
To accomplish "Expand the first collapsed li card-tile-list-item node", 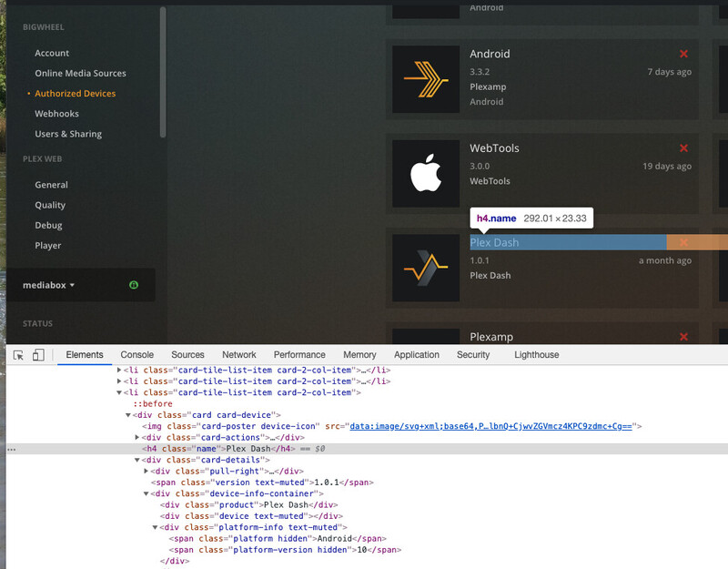I will pos(119,371).
